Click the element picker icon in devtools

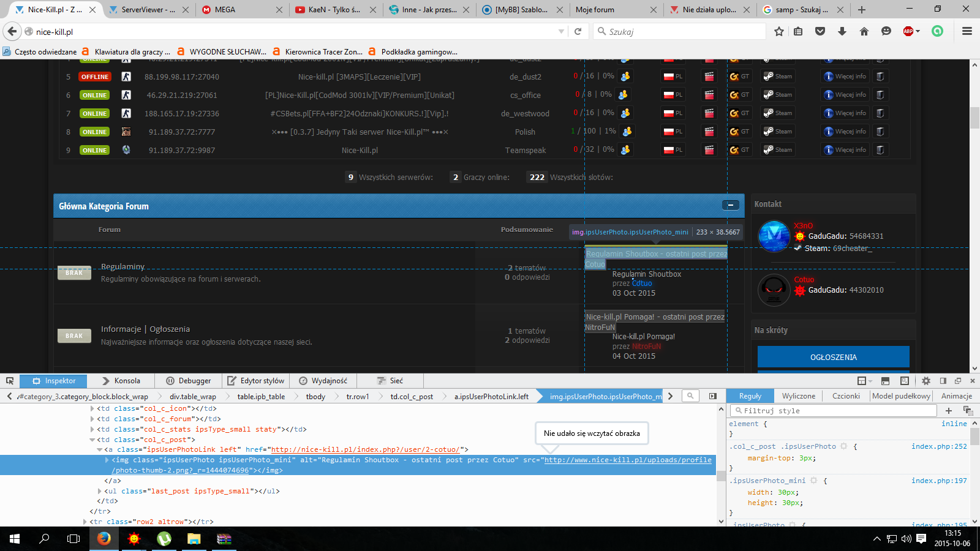click(10, 381)
